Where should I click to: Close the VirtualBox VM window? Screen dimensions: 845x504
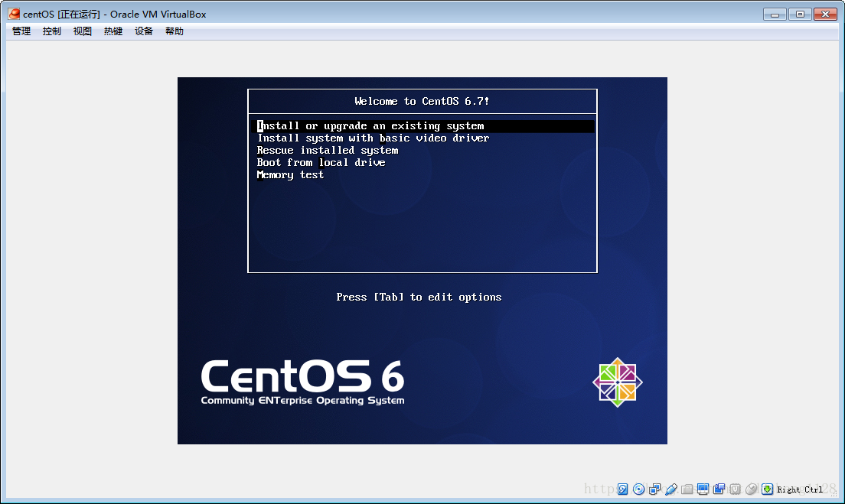point(825,15)
